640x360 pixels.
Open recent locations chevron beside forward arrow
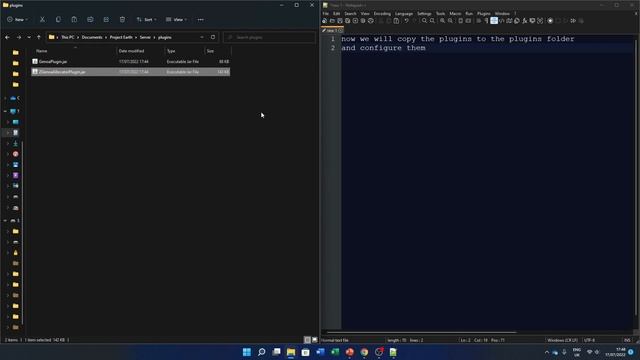(x=29, y=37)
